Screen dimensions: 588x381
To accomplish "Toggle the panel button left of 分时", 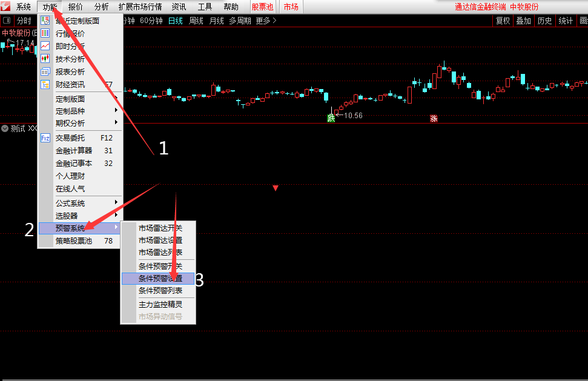I will pyautogui.click(x=7, y=21).
